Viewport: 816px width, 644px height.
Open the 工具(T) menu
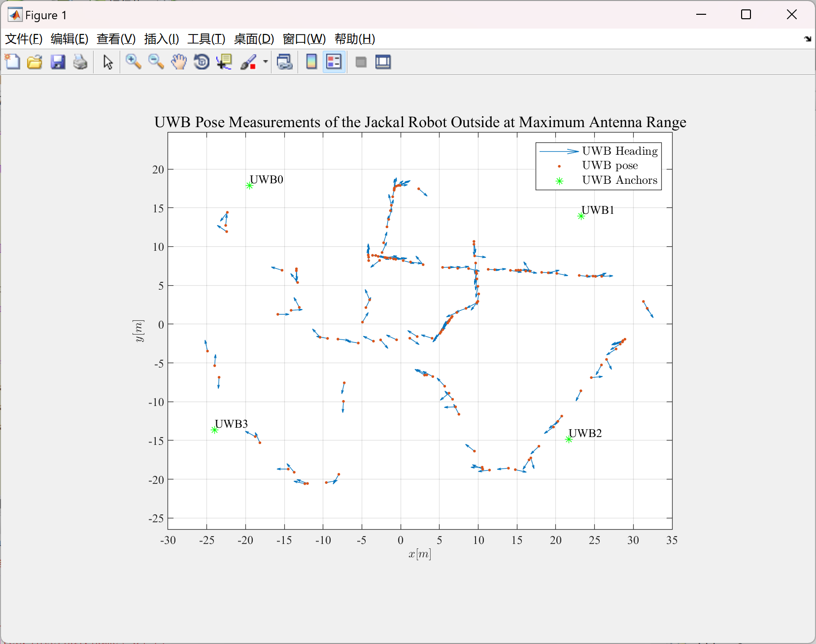coord(206,39)
